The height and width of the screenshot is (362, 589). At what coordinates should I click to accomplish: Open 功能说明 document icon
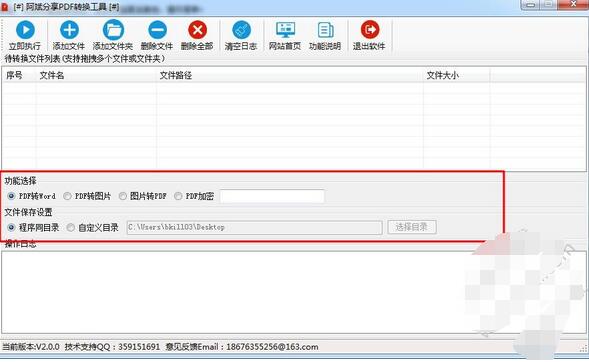325,30
